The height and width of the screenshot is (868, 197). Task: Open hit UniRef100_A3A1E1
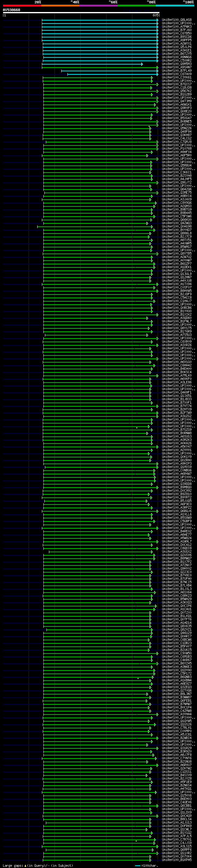pyautogui.click(x=177, y=50)
